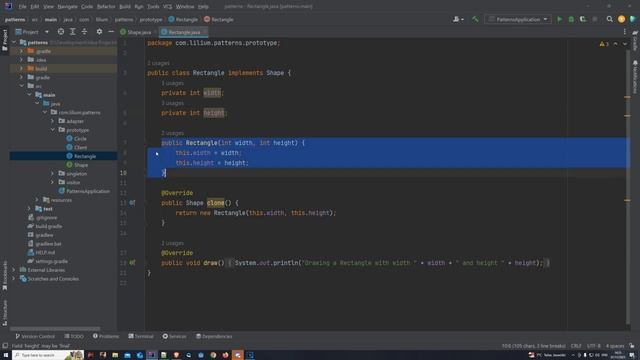
Task: Click Collapse All in Project panel
Action: (84, 31)
